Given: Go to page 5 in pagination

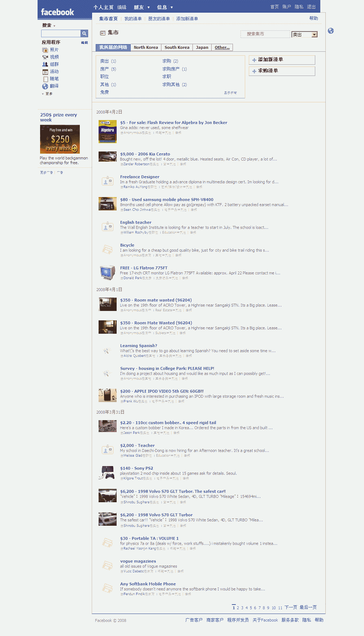Looking at the screenshot, I should pos(251,608).
